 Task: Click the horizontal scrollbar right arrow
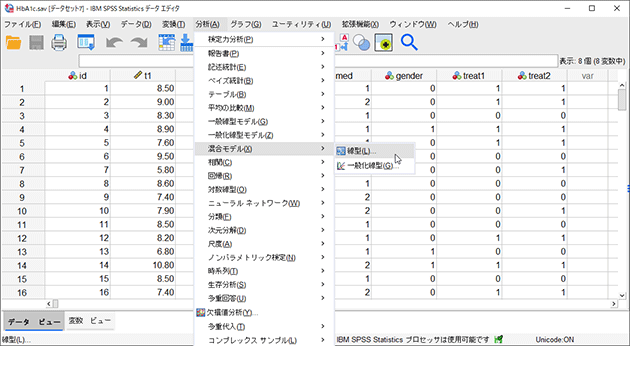click(614, 304)
